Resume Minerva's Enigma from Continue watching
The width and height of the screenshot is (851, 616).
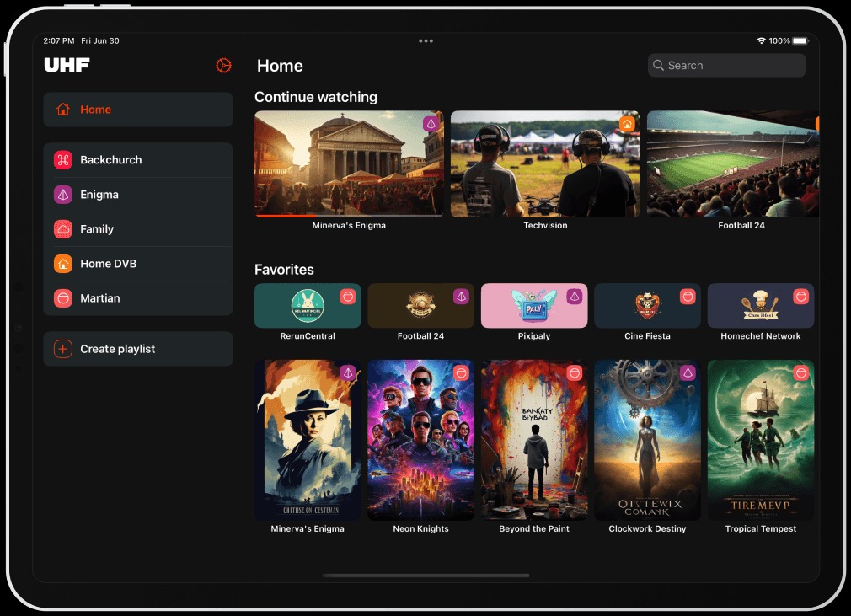[349, 164]
